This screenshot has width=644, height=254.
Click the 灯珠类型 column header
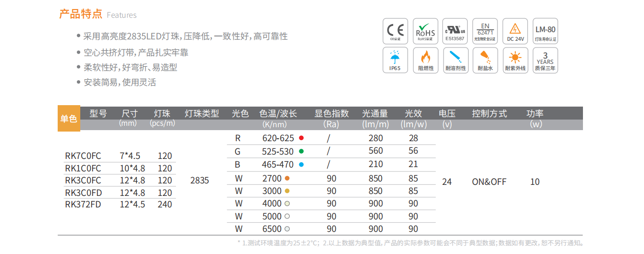tap(202, 114)
